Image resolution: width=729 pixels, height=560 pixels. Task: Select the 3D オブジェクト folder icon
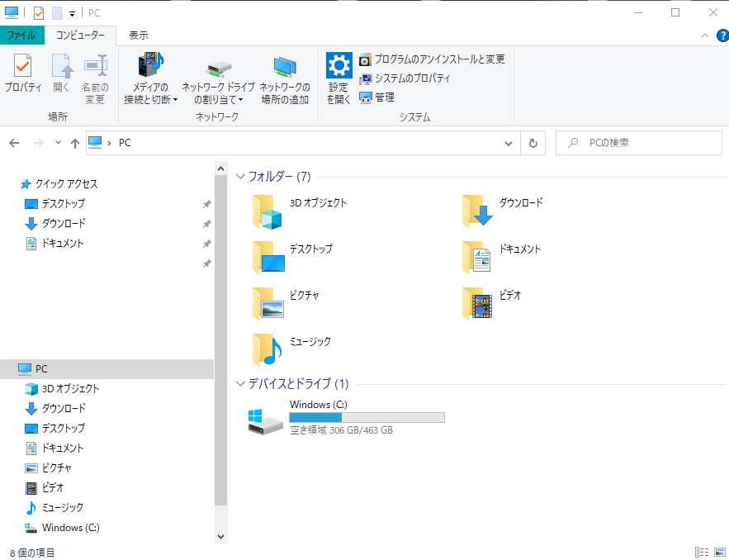coord(267,211)
